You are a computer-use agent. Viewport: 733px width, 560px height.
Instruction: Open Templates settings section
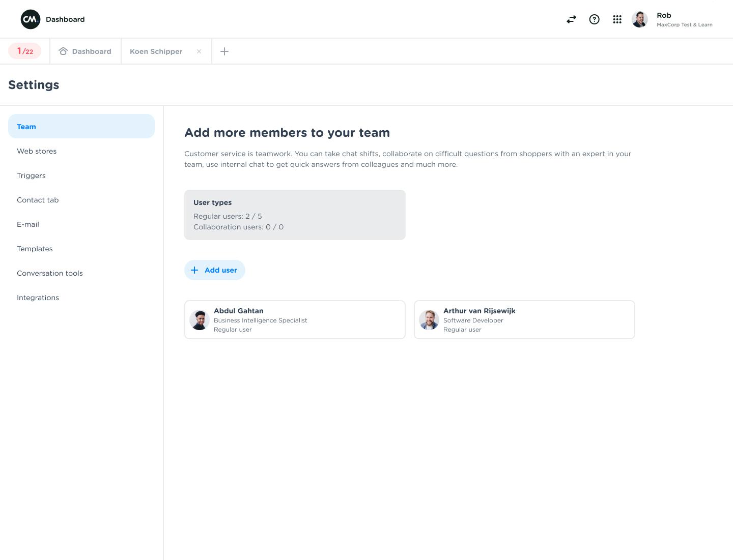click(35, 249)
